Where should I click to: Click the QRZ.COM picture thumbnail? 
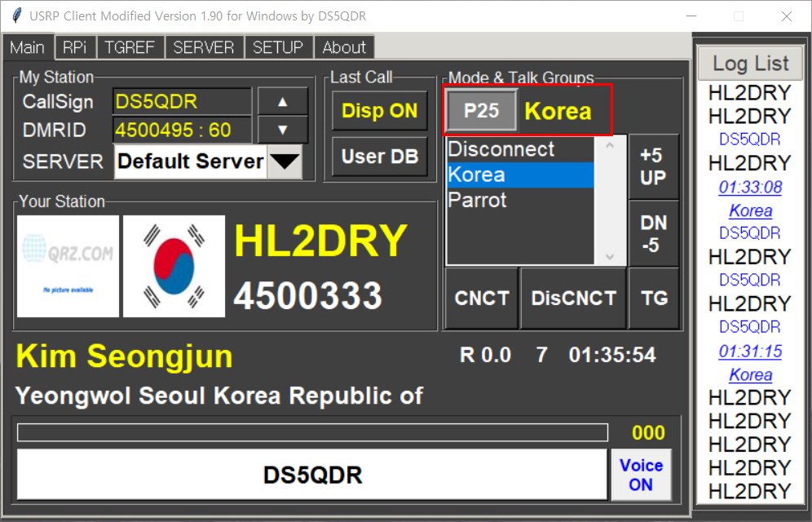[68, 266]
